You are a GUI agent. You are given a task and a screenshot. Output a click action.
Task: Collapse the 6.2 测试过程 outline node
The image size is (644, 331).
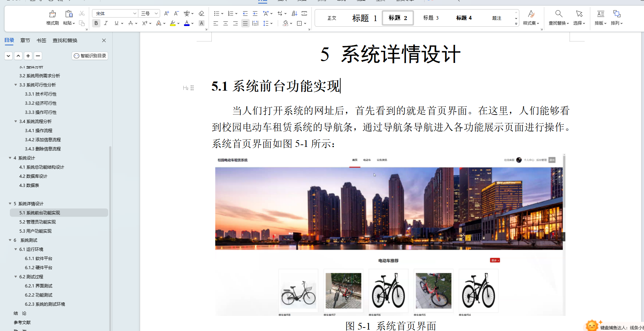15,277
